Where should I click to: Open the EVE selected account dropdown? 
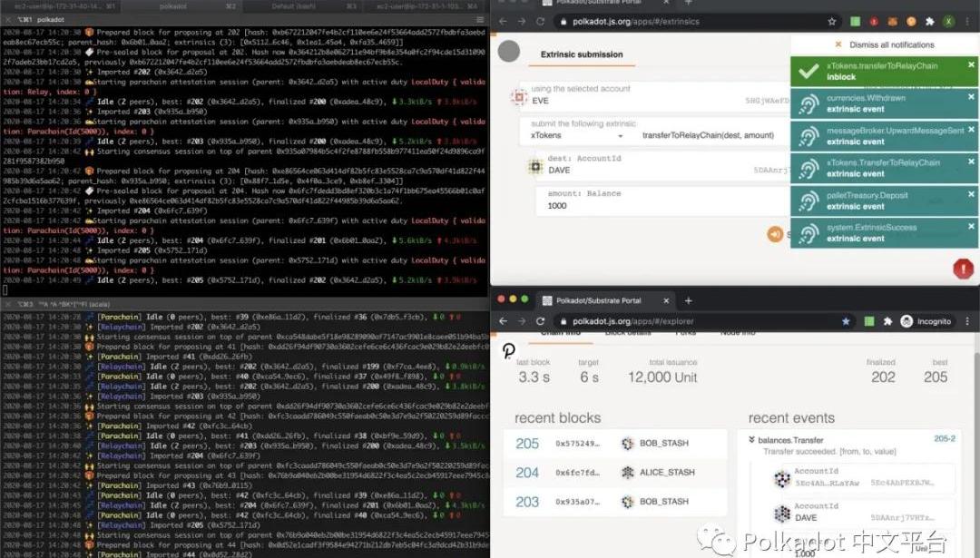tap(653, 95)
